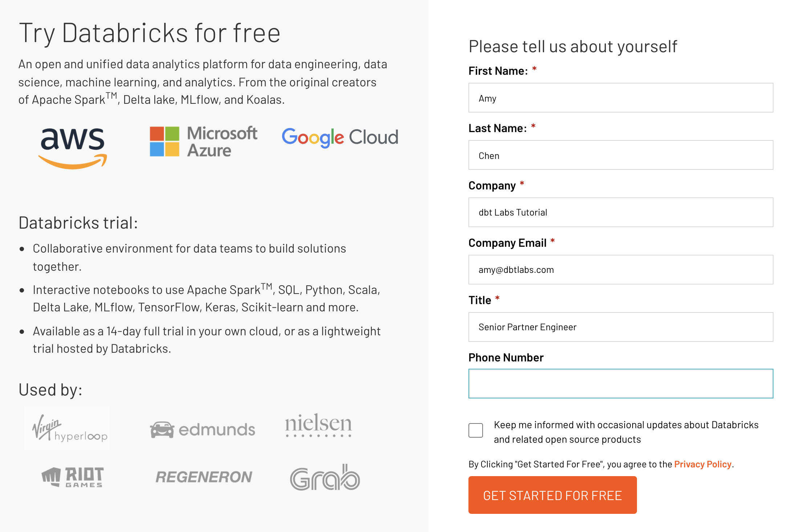Focus the empty Phone Number field
This screenshot has width=804, height=532.
pos(621,384)
